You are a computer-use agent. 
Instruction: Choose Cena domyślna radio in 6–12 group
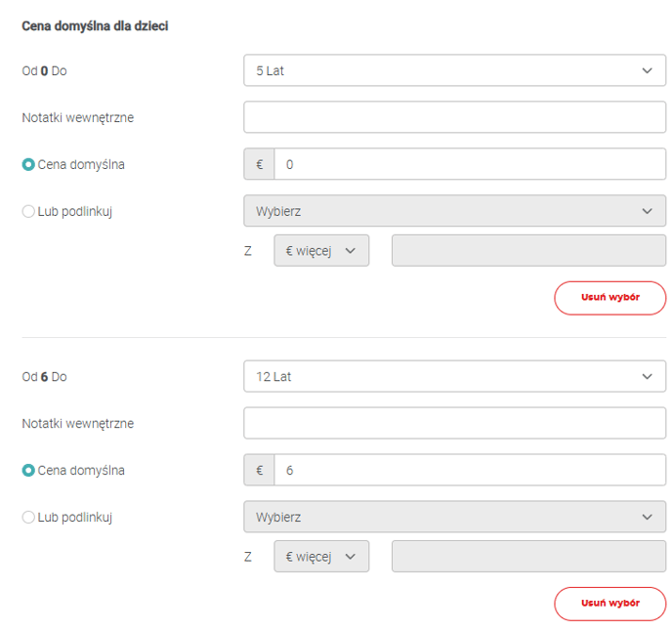[28, 470]
